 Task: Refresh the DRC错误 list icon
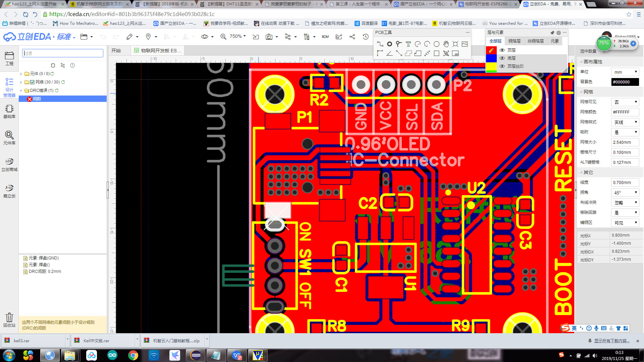point(57,90)
